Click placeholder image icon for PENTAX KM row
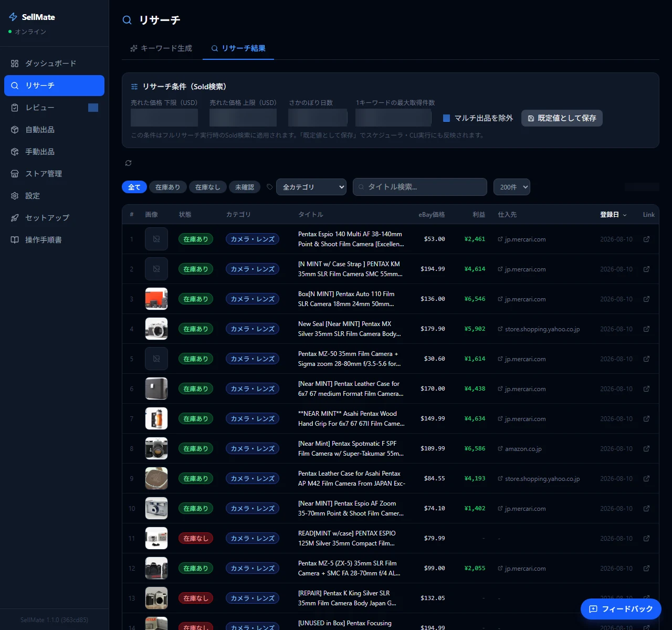Image resolution: width=672 pixels, height=630 pixels. (x=156, y=269)
